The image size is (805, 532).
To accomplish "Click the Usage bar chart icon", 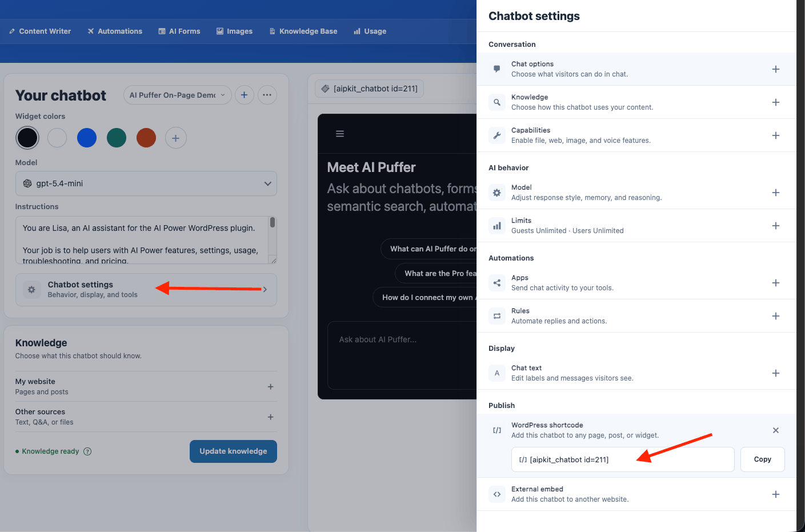I will [x=357, y=31].
